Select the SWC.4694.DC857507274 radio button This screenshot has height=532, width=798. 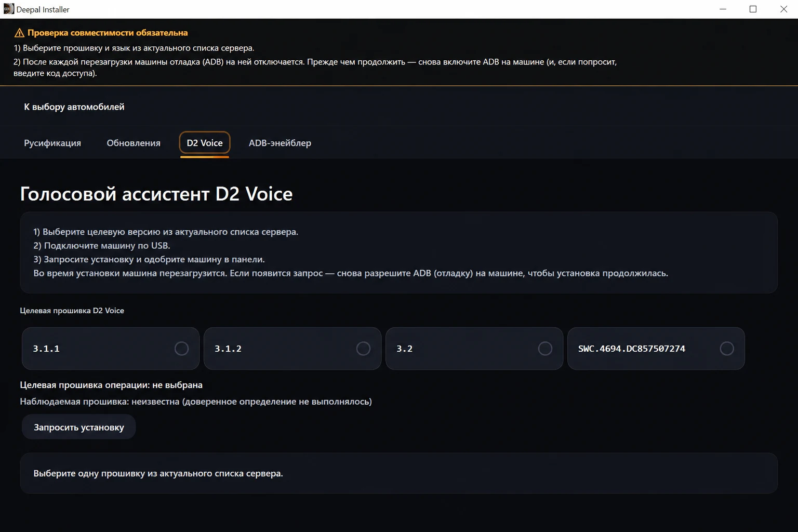pyautogui.click(x=727, y=349)
